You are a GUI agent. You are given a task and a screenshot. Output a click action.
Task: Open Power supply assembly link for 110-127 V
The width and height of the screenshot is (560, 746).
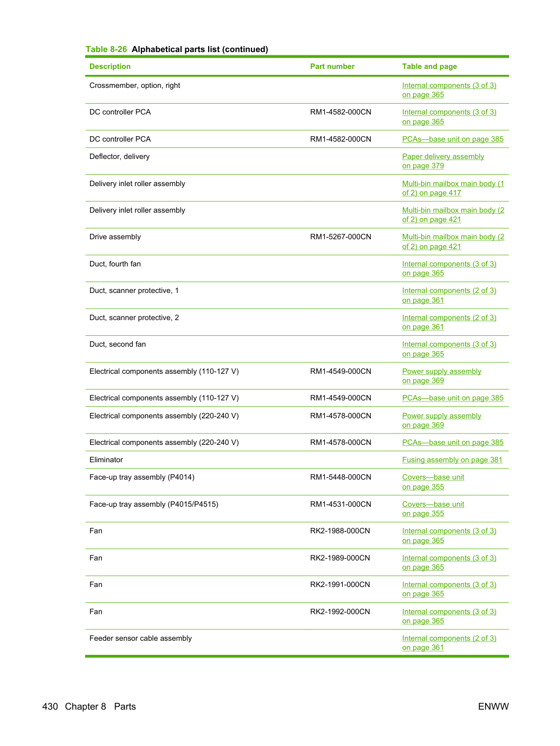(x=441, y=376)
